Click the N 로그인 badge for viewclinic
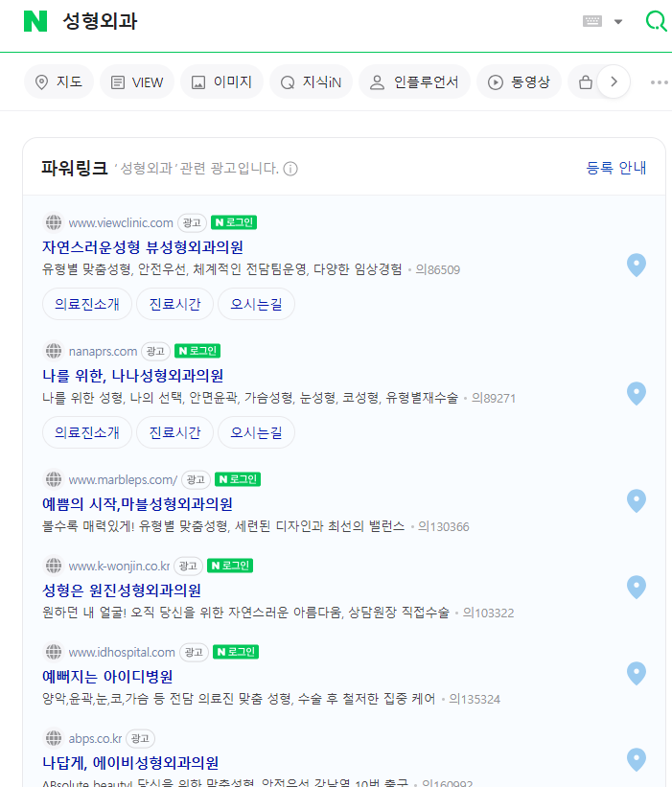 pyautogui.click(x=234, y=222)
